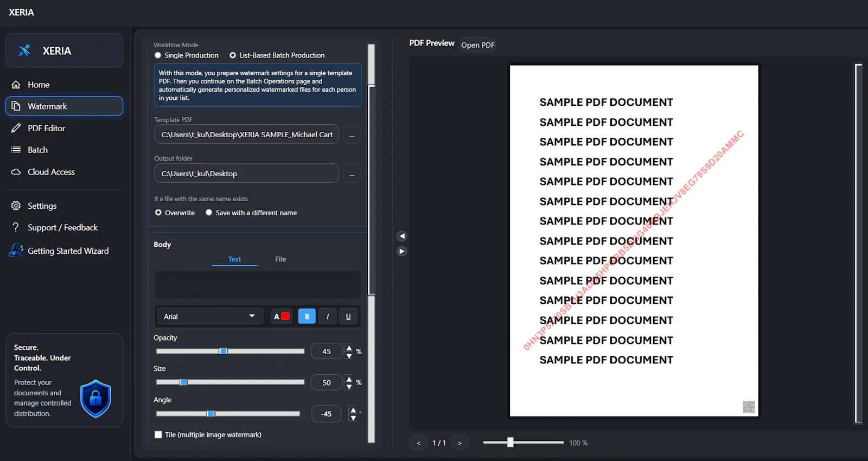Go to previous PDF page
The width and height of the screenshot is (868, 461).
click(418, 443)
